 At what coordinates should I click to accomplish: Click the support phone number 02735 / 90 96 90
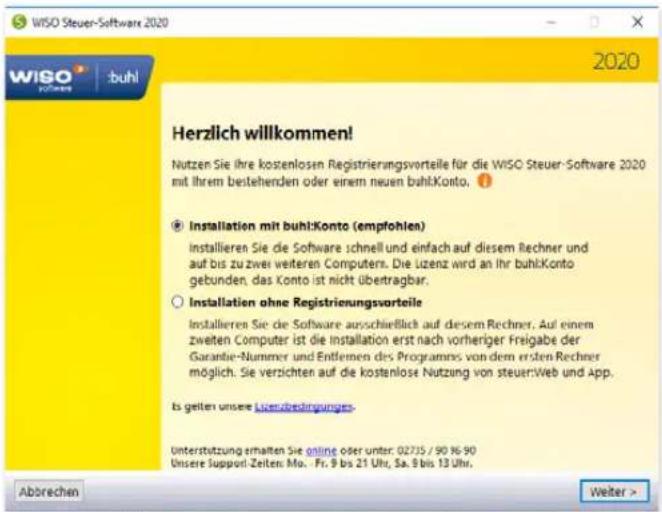(x=437, y=451)
